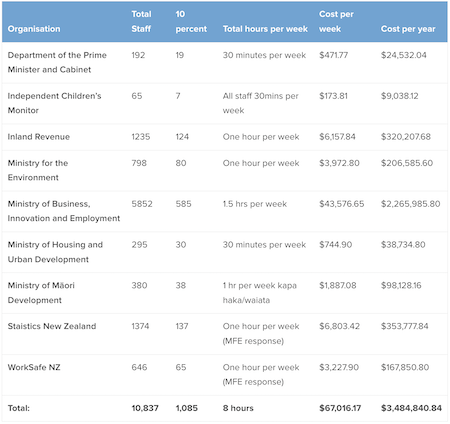Click staff value 646
Screen dimensions: 450x424
coord(139,367)
